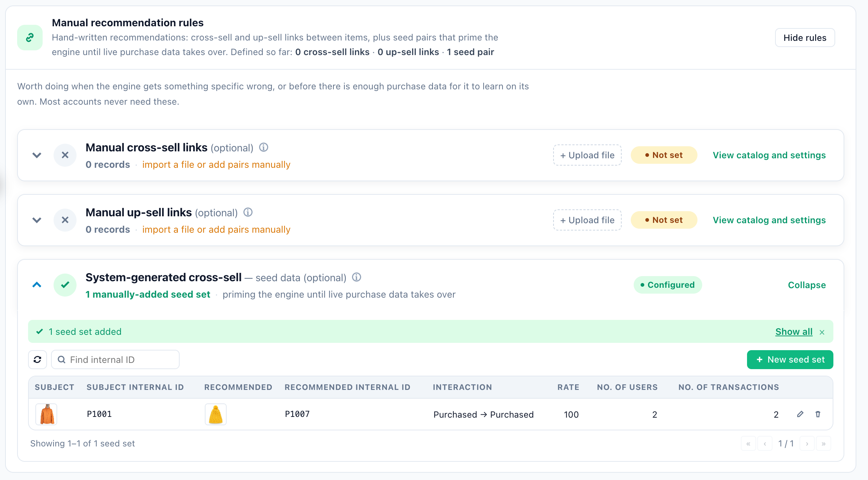This screenshot has height=480, width=868.
Task: Click the No. of Transactions column header
Action: click(x=728, y=387)
